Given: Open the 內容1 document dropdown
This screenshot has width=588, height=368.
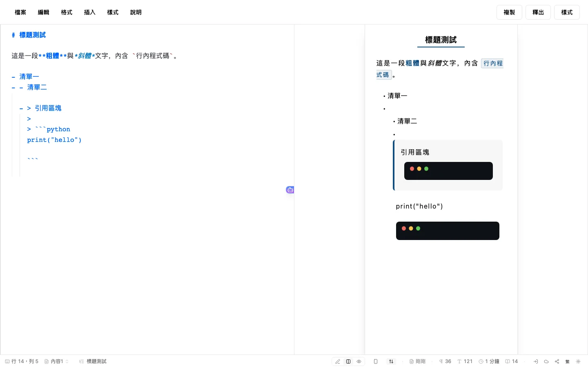Looking at the screenshot, I should click(x=56, y=361).
